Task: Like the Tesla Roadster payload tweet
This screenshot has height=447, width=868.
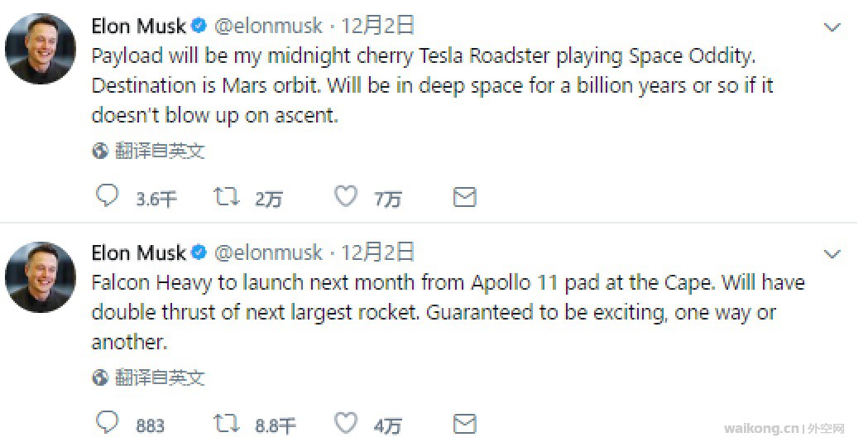Action: click(x=345, y=196)
